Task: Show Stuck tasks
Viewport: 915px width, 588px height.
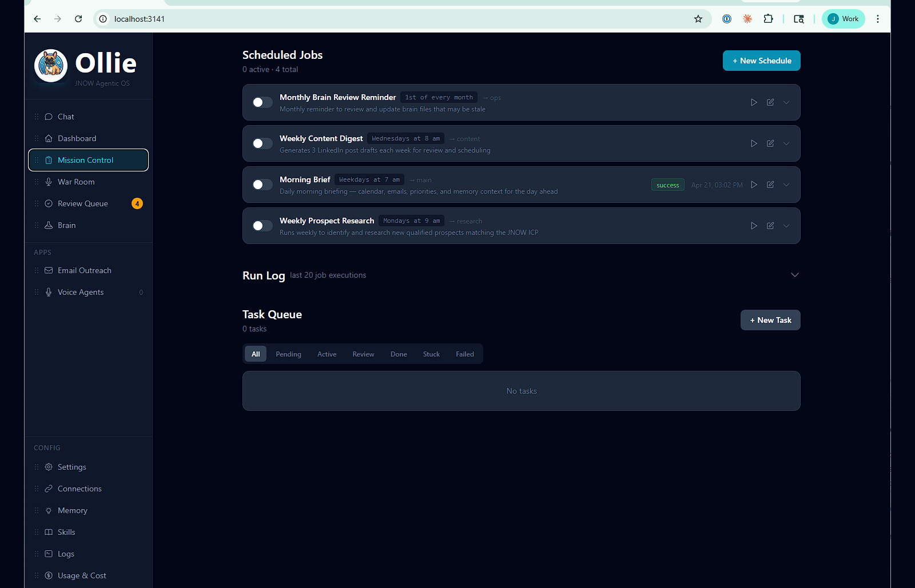Action: point(431,354)
